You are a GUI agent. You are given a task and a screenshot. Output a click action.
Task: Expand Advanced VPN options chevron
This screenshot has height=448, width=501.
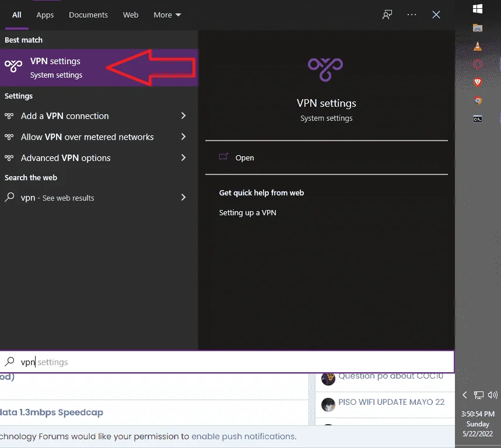click(x=183, y=157)
